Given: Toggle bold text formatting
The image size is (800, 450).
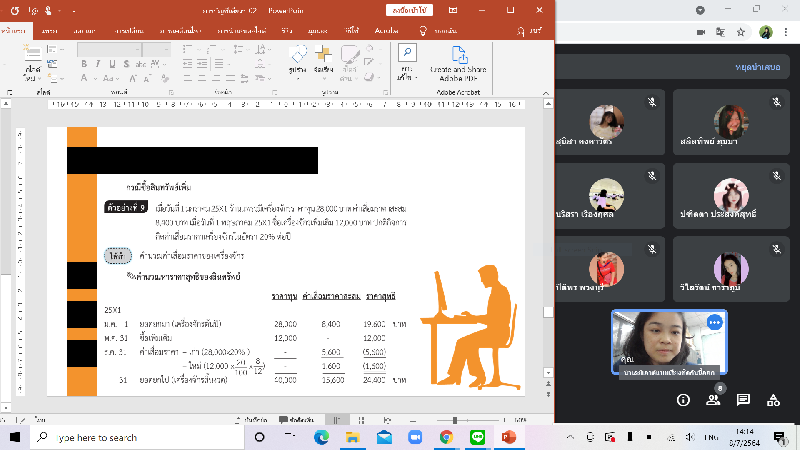Looking at the screenshot, I should 84,64.
